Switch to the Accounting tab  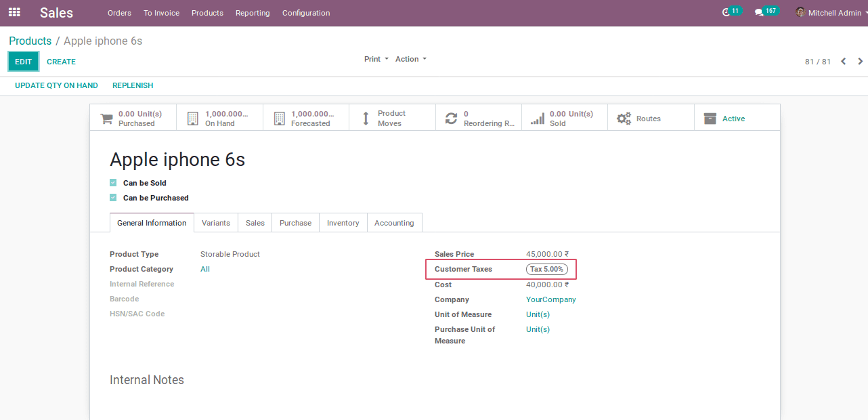394,223
